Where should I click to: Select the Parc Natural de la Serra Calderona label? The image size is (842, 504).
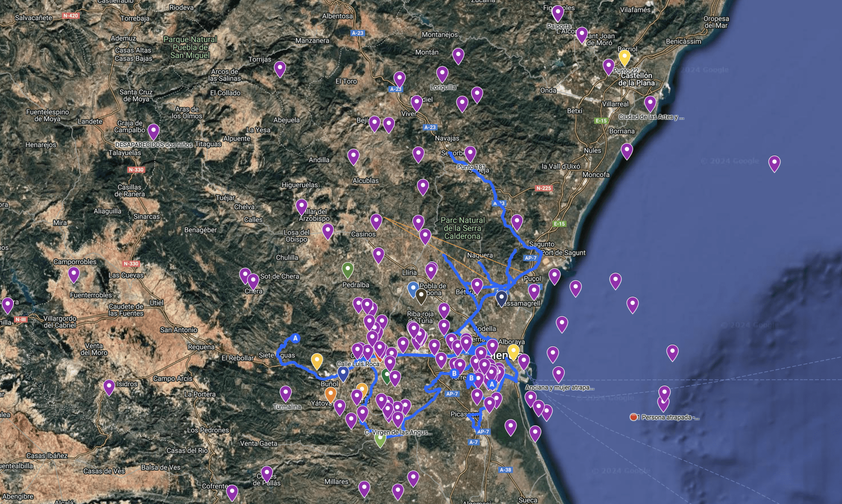(463, 228)
